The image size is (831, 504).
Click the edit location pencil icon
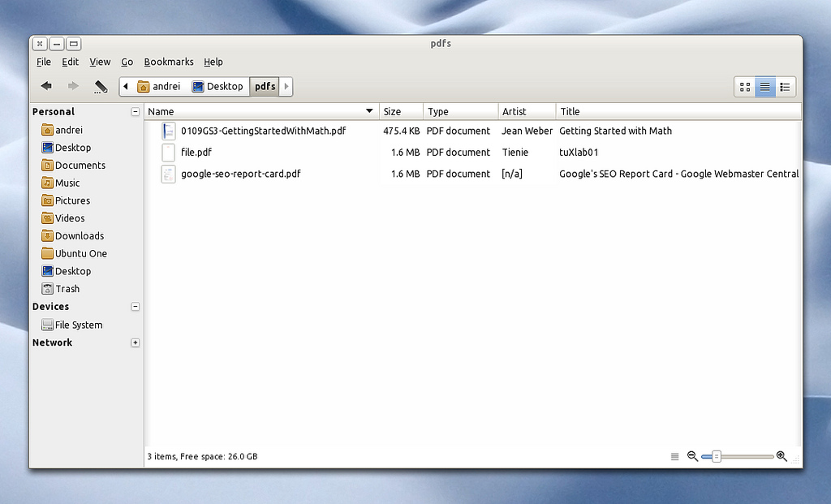coord(101,86)
